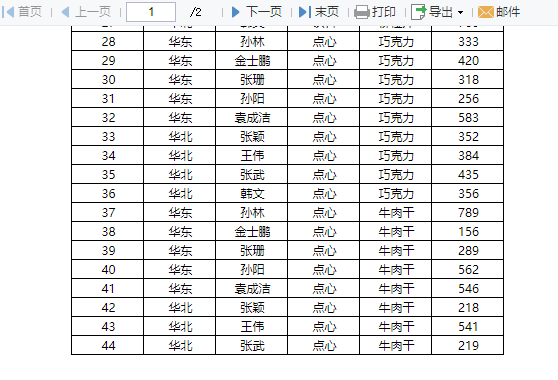Click the 导出 export label

point(441,12)
